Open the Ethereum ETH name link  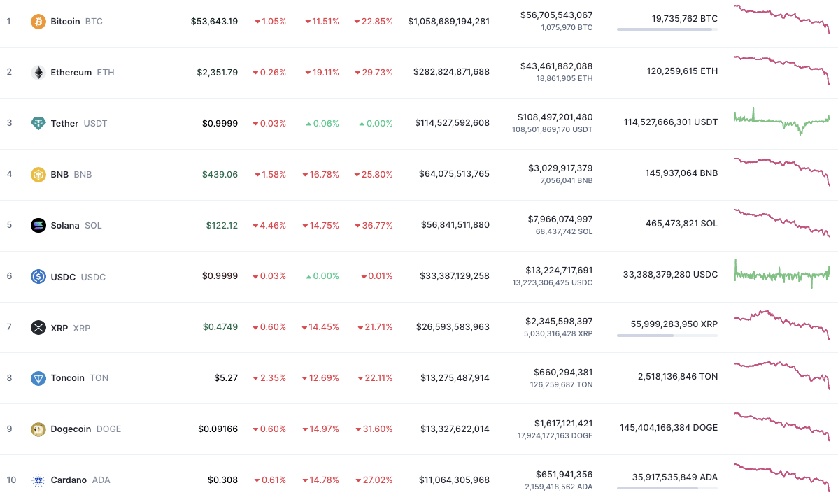[83, 73]
